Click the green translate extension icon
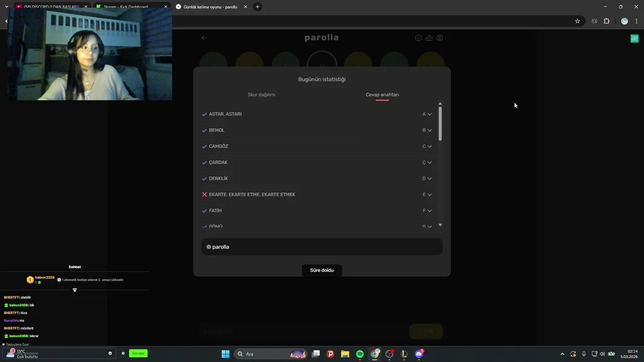Image resolution: width=644 pixels, height=362 pixels. pos(634,39)
